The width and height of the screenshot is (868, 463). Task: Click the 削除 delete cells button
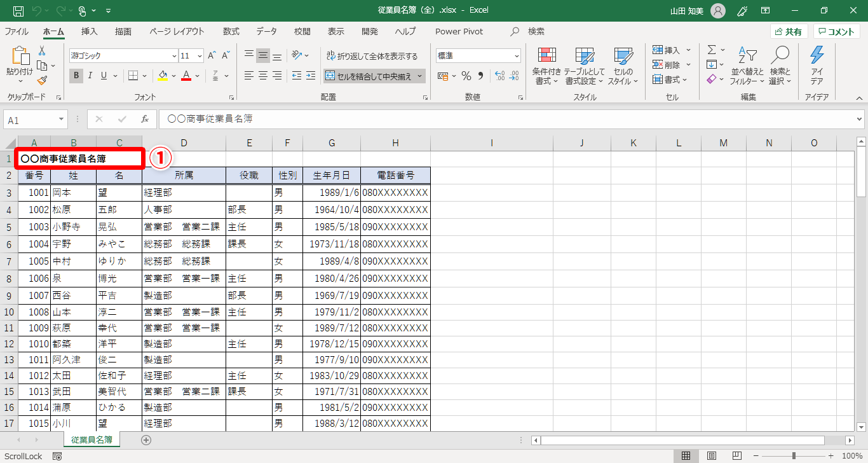click(x=667, y=65)
